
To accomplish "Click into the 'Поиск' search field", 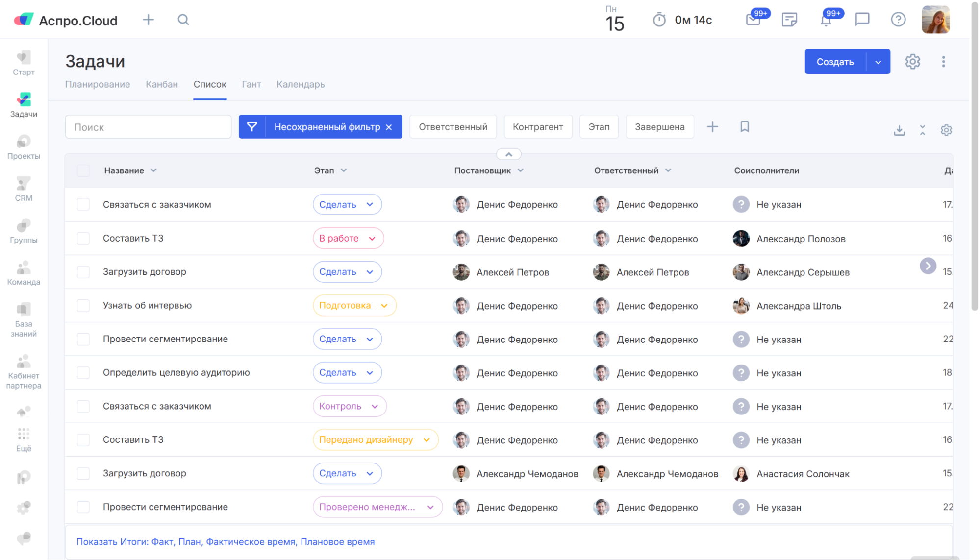I will point(148,127).
